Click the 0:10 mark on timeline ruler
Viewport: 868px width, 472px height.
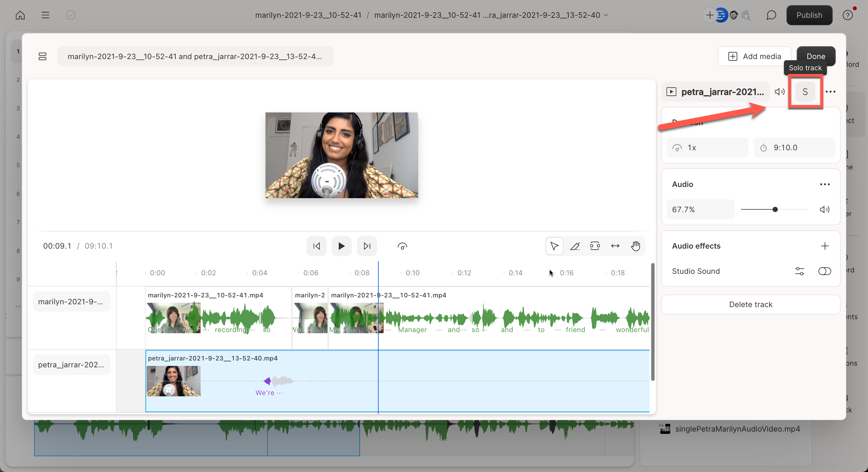pos(412,273)
